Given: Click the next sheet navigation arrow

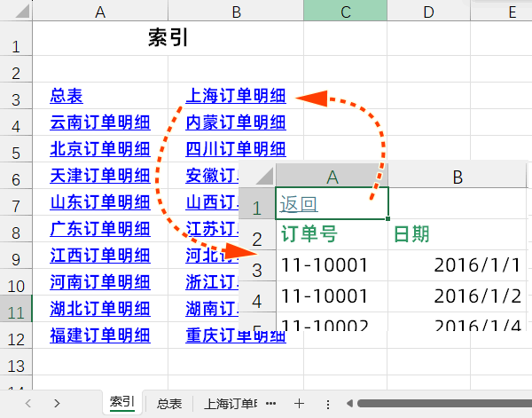Looking at the screenshot, I should point(57,404).
